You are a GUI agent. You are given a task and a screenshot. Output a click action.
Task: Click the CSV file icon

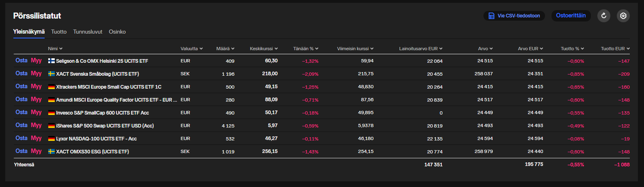pos(491,16)
